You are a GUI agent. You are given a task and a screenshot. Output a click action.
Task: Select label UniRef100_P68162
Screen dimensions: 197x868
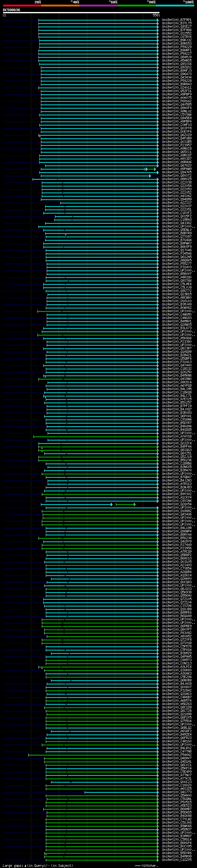click(x=176, y=101)
